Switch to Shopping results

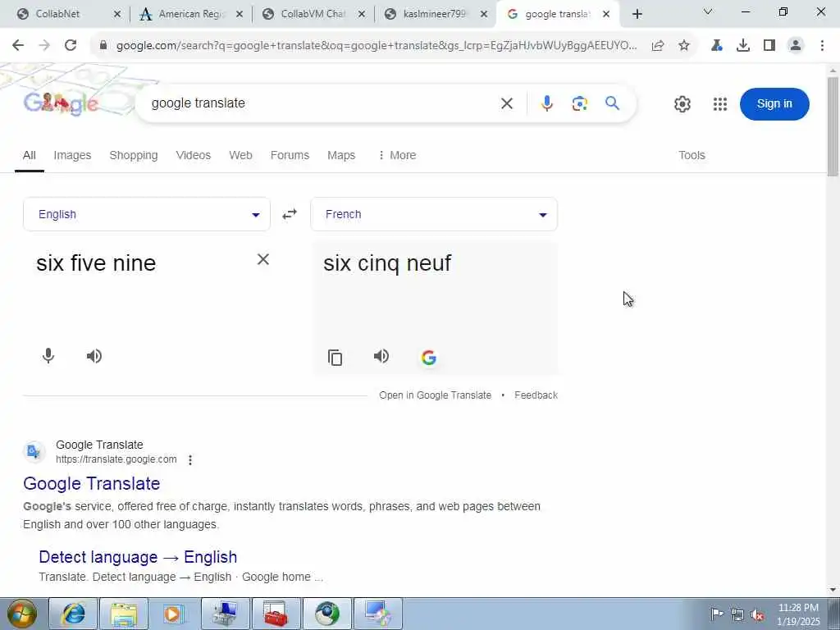[x=134, y=155]
